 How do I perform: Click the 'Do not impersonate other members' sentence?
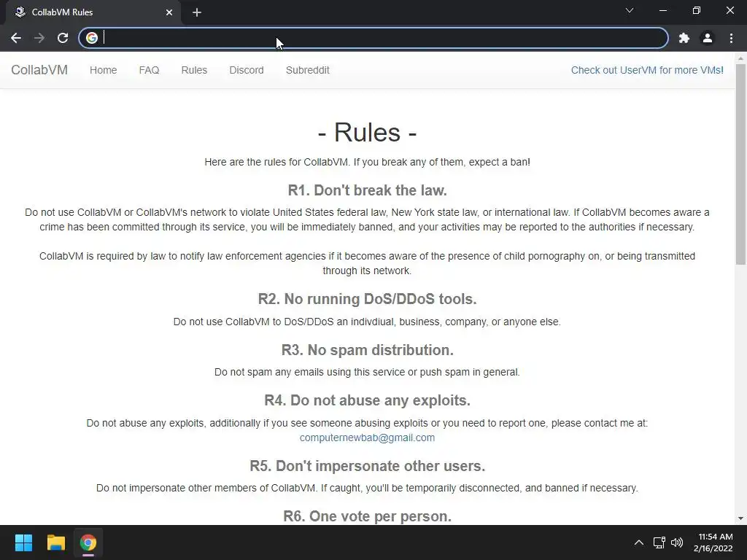coord(368,488)
